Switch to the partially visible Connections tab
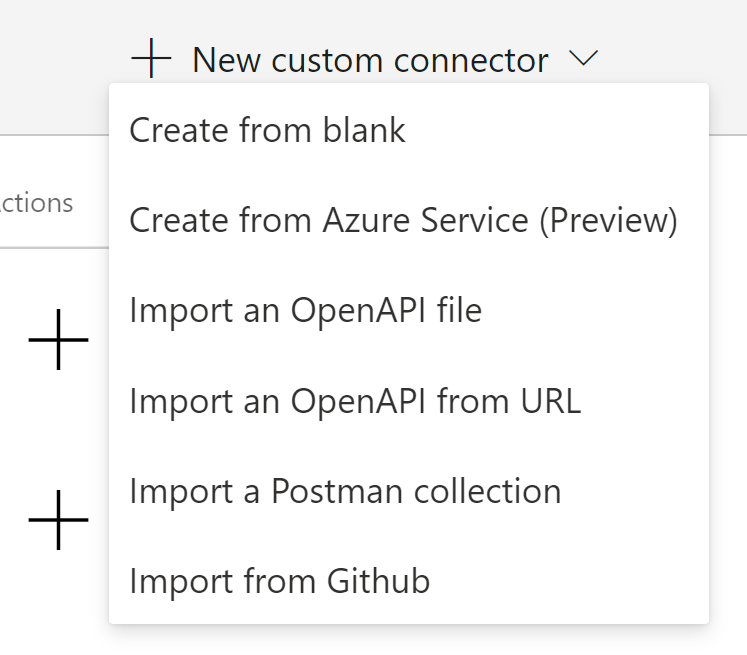 click(37, 203)
